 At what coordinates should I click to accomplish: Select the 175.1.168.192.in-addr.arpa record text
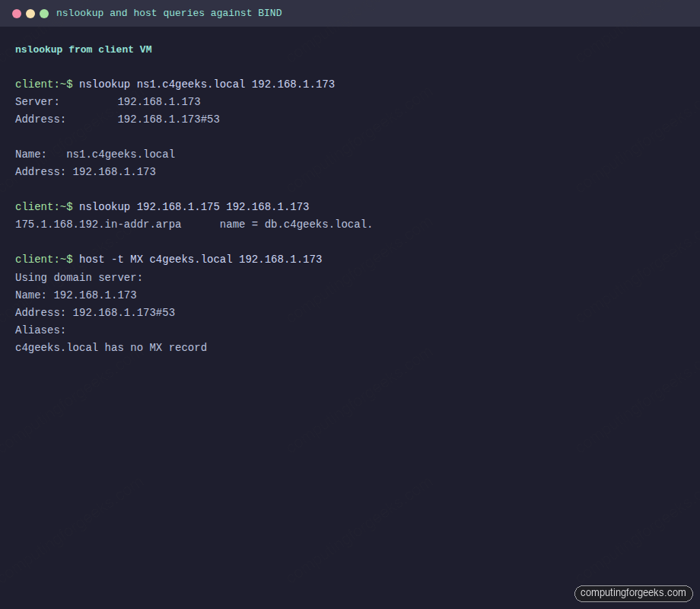pyautogui.click(x=97, y=224)
